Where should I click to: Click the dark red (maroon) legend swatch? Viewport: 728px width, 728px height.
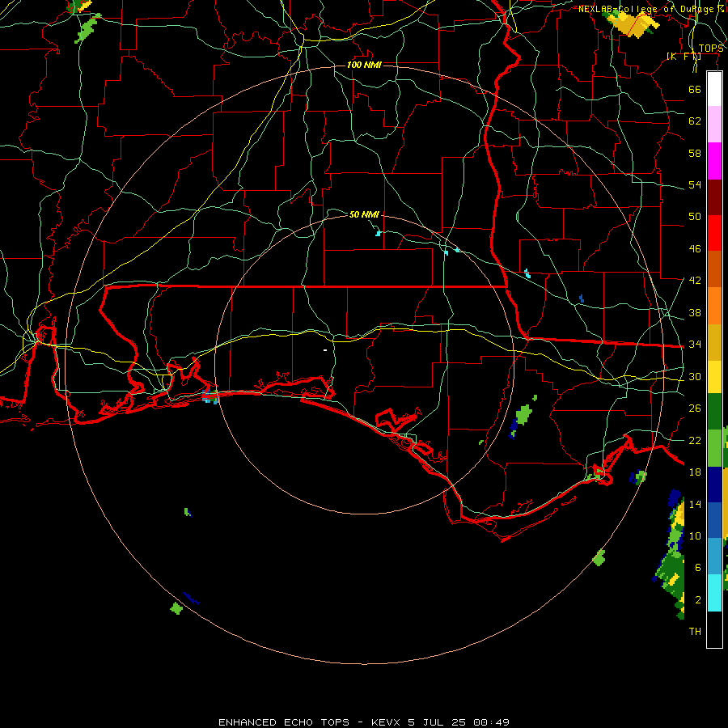(x=714, y=197)
